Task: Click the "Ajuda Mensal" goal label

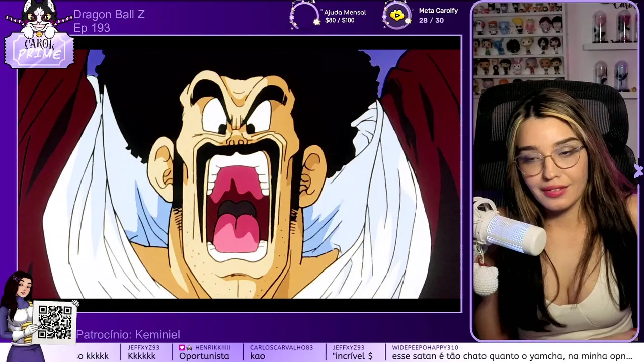Action: (x=345, y=12)
